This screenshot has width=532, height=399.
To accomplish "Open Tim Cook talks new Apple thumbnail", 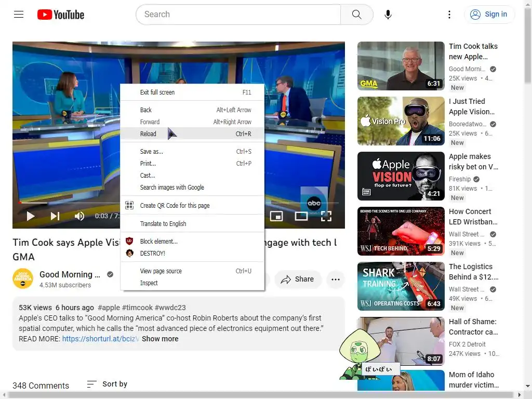I will (x=401, y=66).
